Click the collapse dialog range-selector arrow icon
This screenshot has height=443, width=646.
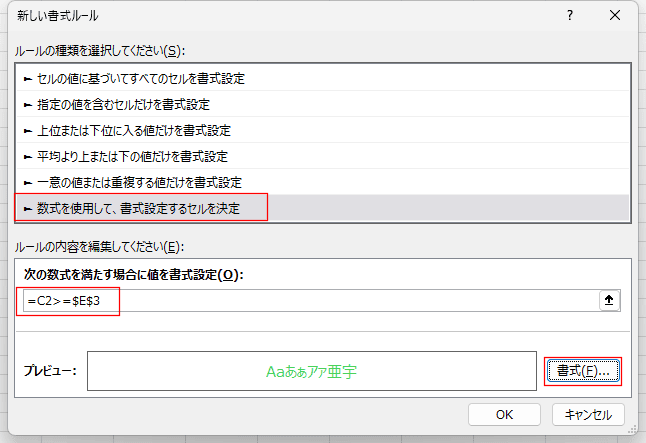609,301
